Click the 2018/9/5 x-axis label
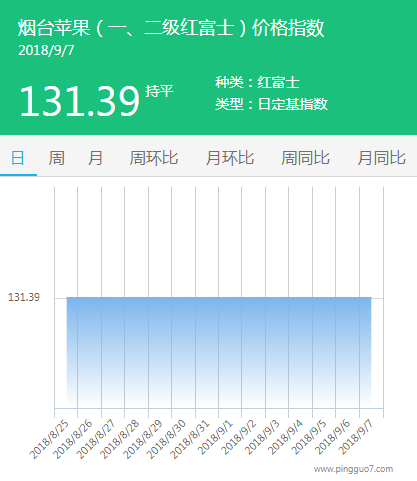417x481 pixels. (x=309, y=437)
